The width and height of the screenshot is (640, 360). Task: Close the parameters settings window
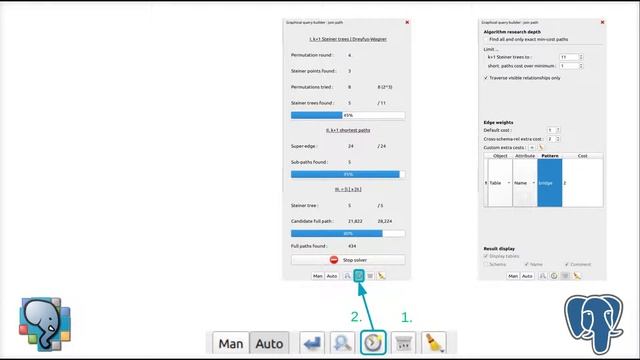pyautogui.click(x=602, y=22)
